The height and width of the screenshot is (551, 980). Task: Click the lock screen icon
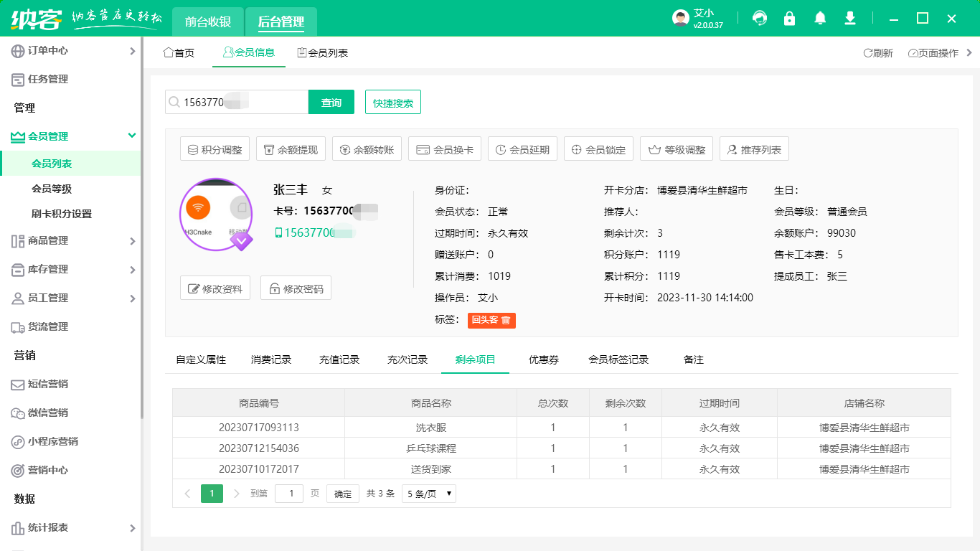pos(789,19)
